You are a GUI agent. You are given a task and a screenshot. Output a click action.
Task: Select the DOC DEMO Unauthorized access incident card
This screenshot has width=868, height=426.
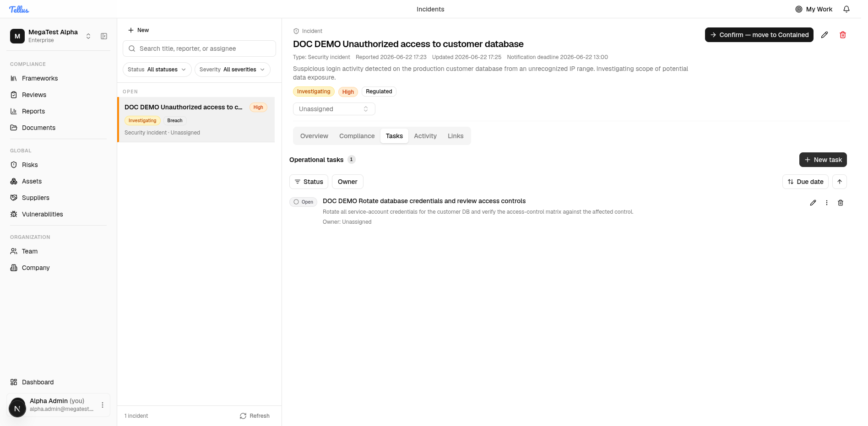pos(196,119)
